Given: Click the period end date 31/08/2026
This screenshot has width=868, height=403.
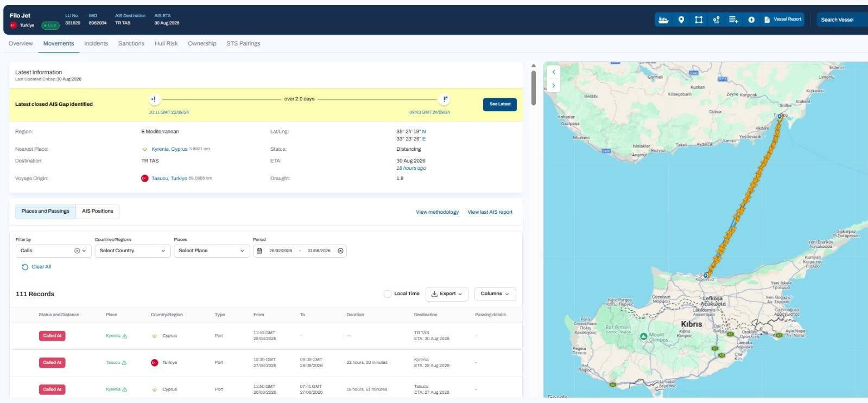Looking at the screenshot, I should [319, 251].
